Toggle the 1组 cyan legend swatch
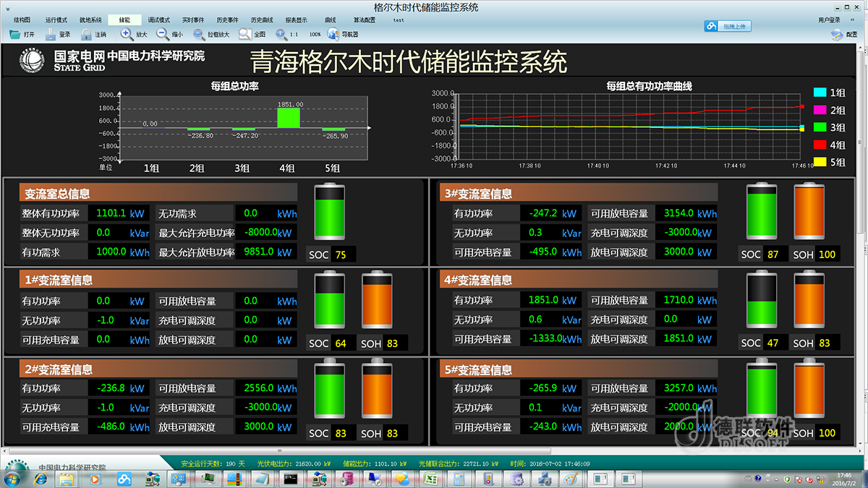Viewport: 868px width, 488px height. point(820,93)
